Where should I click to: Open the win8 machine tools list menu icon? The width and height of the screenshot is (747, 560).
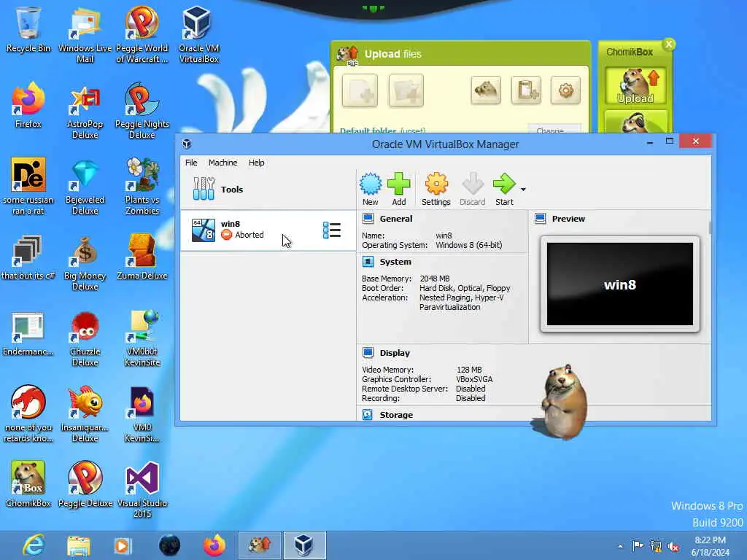point(332,230)
